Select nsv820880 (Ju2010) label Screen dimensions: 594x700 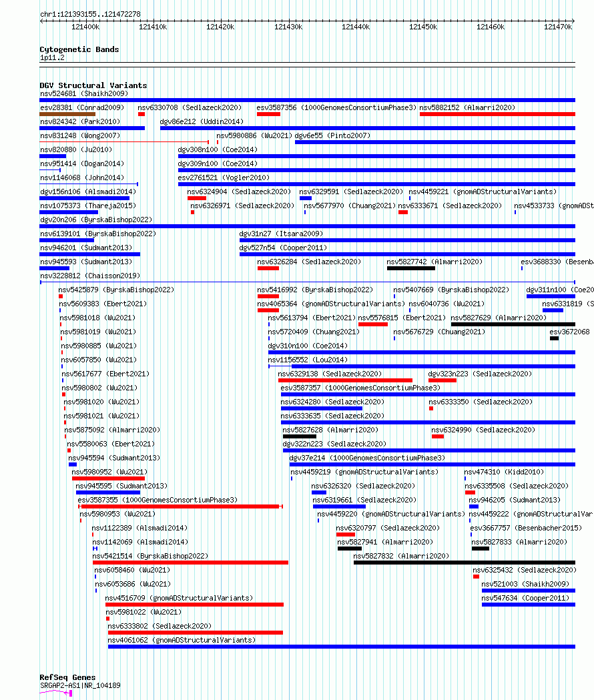pyautogui.click(x=76, y=149)
